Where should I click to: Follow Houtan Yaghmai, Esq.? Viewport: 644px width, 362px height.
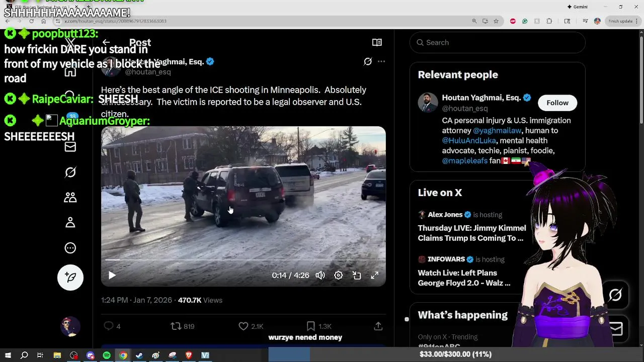click(557, 103)
